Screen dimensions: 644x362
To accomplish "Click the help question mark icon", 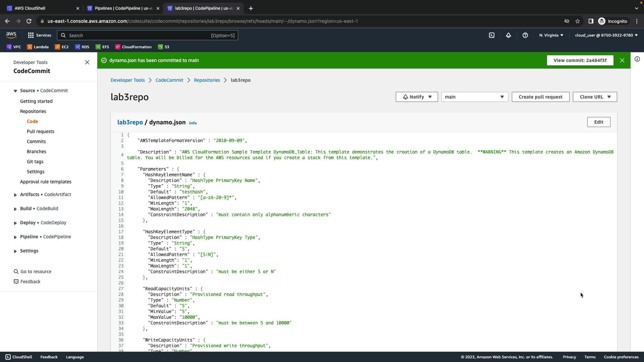I will 525,35.
